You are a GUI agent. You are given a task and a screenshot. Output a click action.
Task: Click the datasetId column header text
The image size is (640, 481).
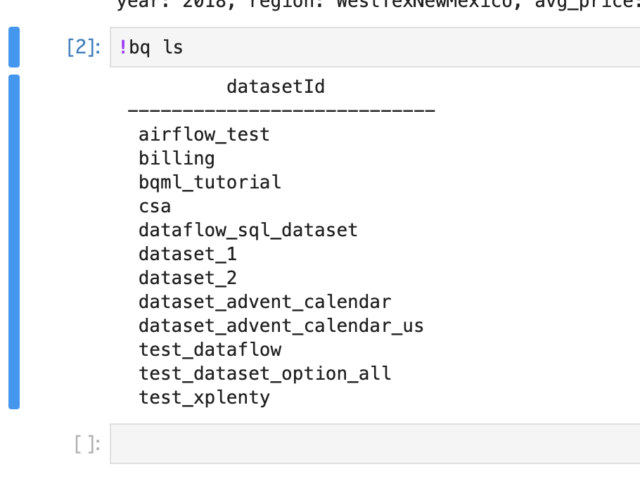[x=276, y=87]
